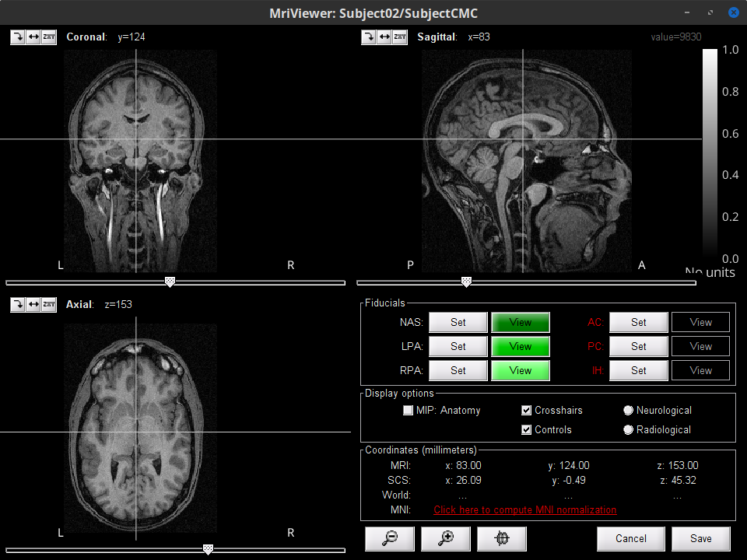Click the MRI y: 124.00 coordinate
Screen dimensions: 747x560
[x=568, y=466]
